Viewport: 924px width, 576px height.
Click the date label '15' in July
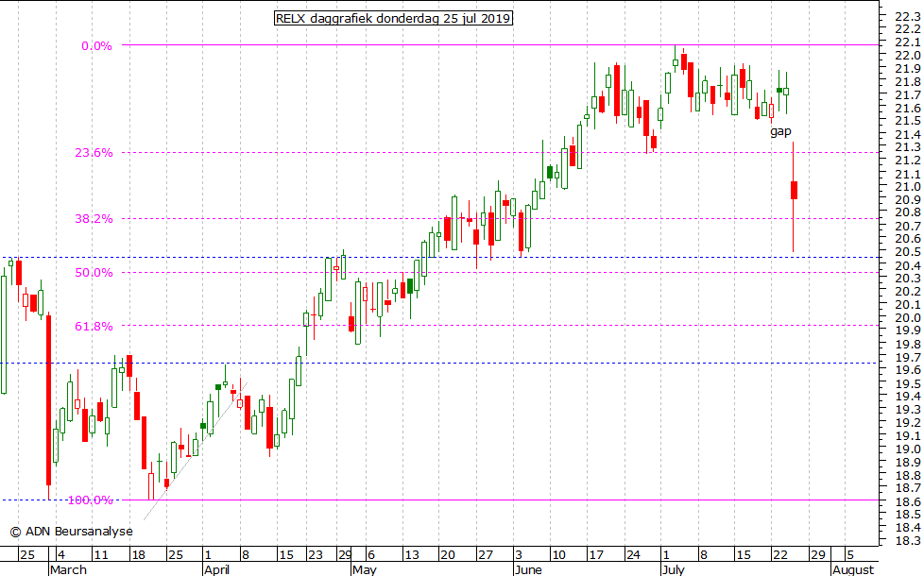(744, 555)
